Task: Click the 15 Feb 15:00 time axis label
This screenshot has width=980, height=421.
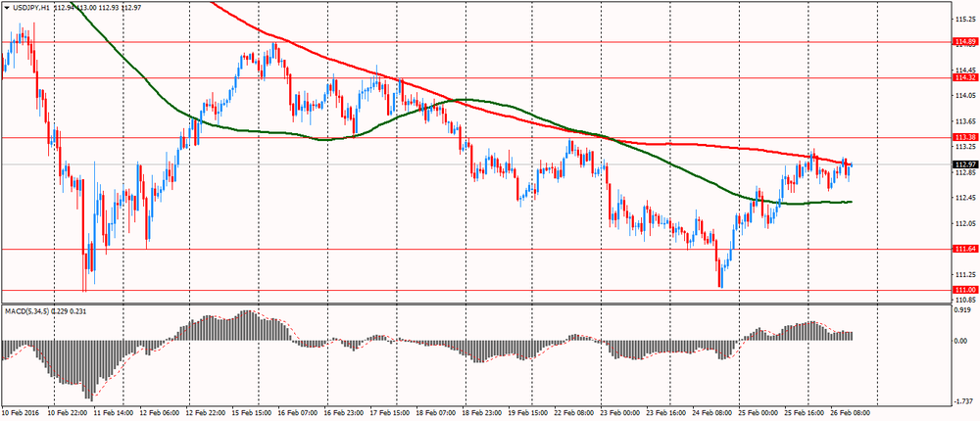Action: (x=254, y=415)
